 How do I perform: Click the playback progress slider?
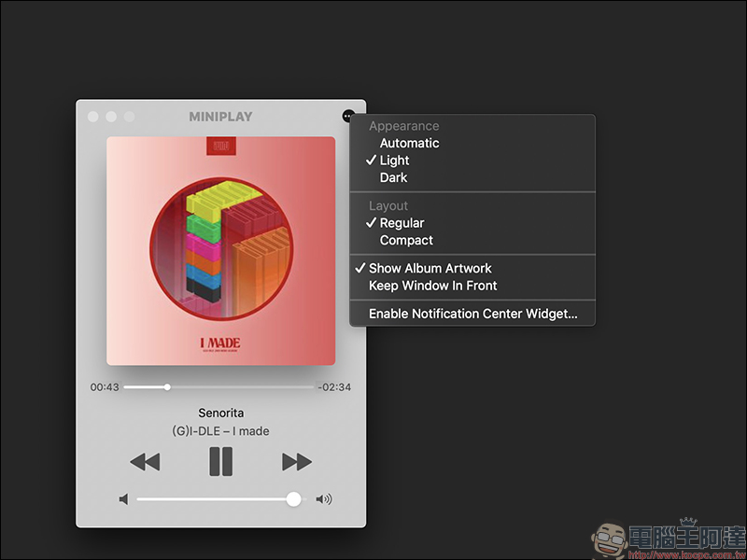click(218, 387)
